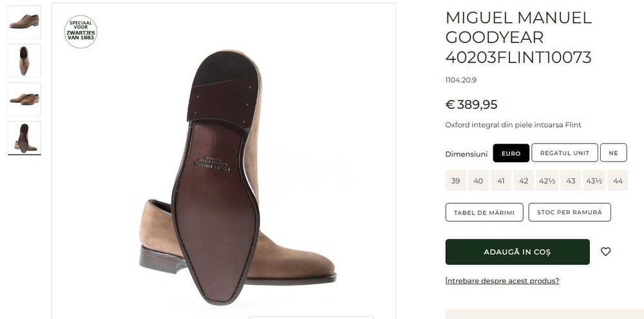
Task: Open the top-view shoe thumbnail
Action: tap(24, 60)
